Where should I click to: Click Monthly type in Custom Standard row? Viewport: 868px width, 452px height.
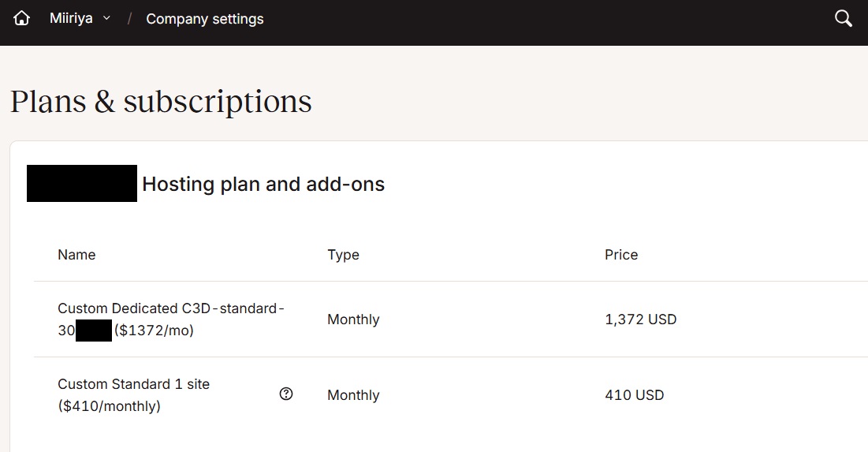point(353,395)
